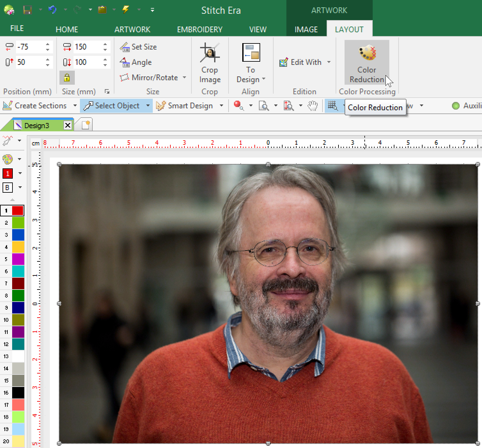Open new design tab icon
This screenshot has width=482, height=448.
[86, 125]
